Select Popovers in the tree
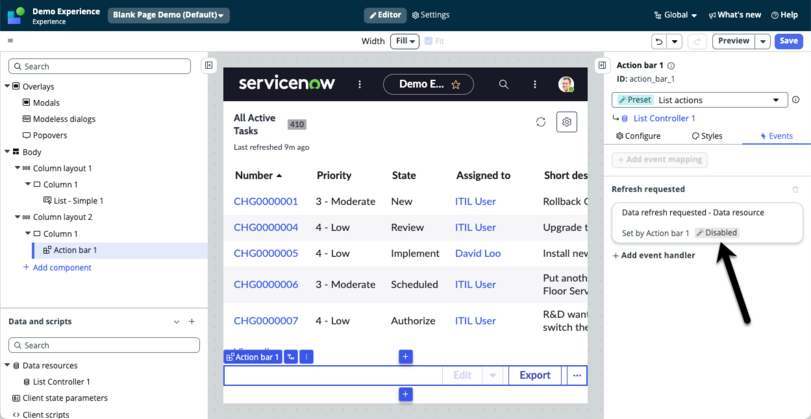Image resolution: width=811 pixels, height=419 pixels. [44, 136]
